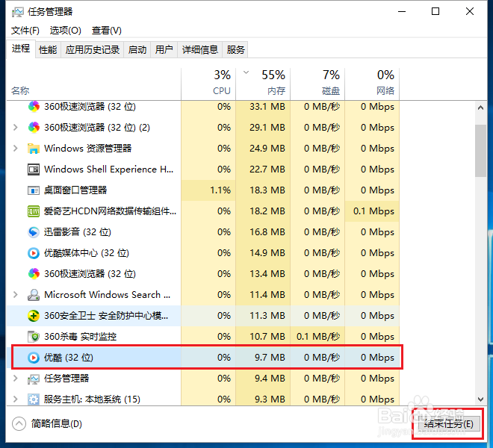Click the sort arrow above 内存 column
The width and height of the screenshot is (493, 448).
coord(246,72)
